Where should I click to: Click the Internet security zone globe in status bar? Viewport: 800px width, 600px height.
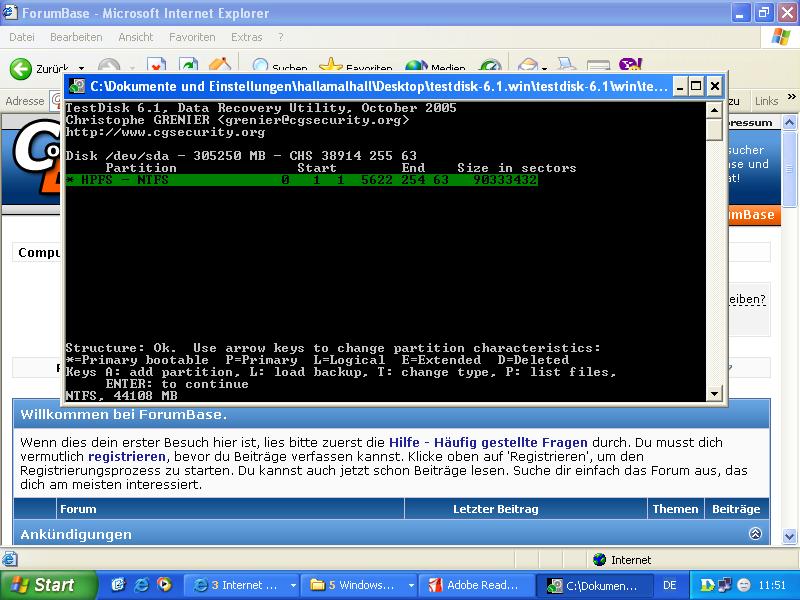(x=599, y=560)
